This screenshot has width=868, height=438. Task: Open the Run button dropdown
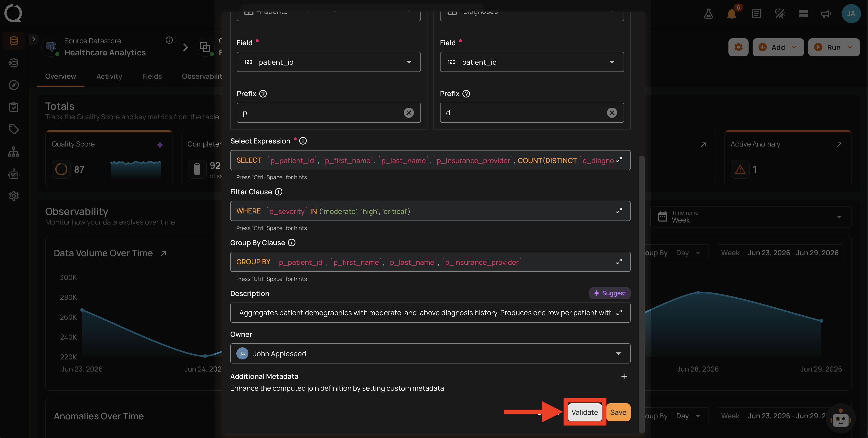point(834,47)
